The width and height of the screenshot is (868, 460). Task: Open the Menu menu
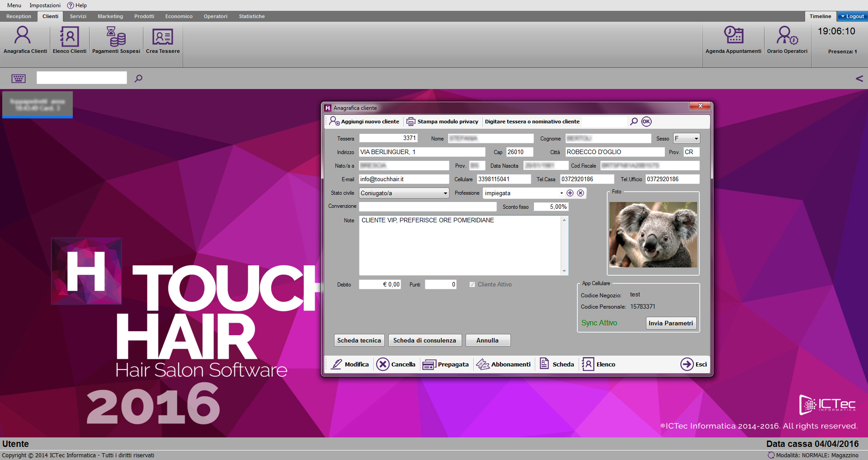pos(14,5)
